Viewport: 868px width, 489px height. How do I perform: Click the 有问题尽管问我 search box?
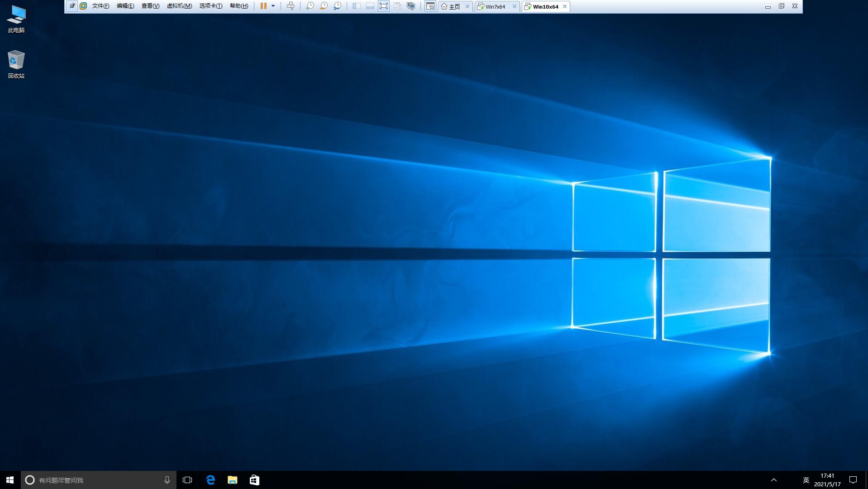coord(99,480)
